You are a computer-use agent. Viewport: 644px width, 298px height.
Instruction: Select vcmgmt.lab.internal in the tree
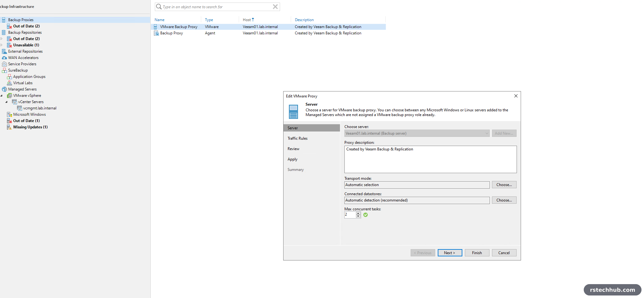coord(40,108)
